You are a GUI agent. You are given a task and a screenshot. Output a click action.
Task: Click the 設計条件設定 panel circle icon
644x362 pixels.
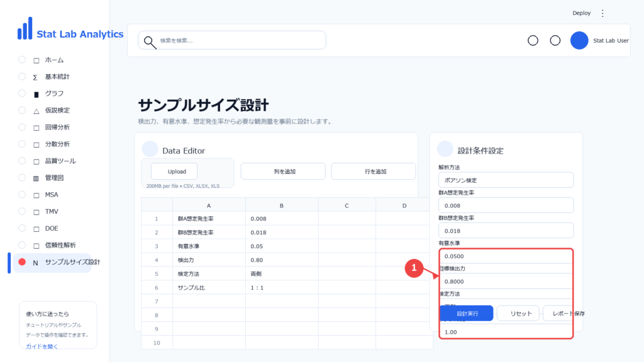445,149
